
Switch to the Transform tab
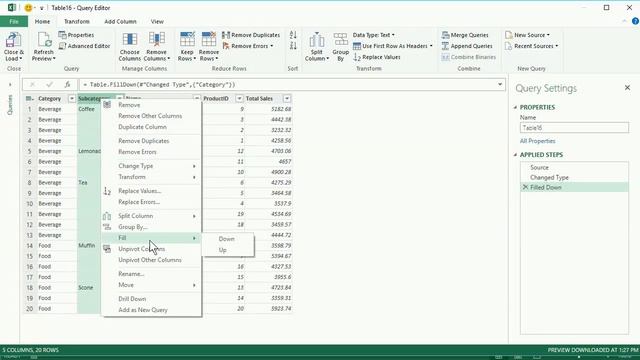77,22
